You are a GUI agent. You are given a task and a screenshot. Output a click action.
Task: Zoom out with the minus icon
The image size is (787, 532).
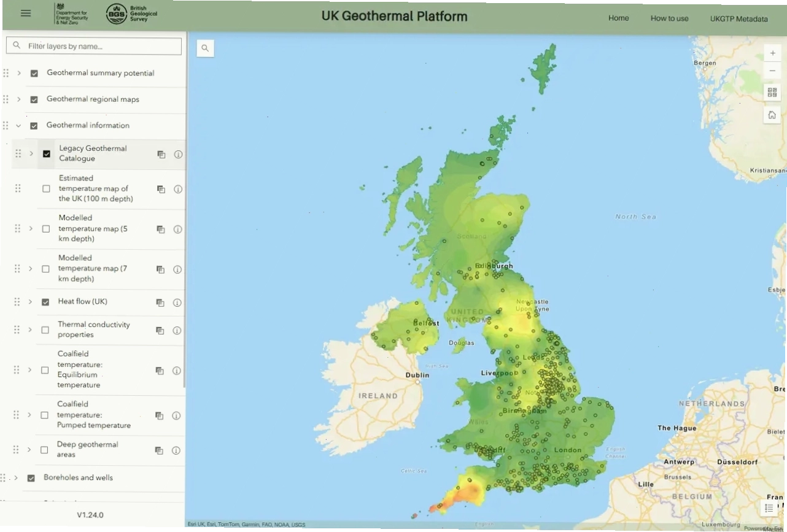(x=772, y=72)
